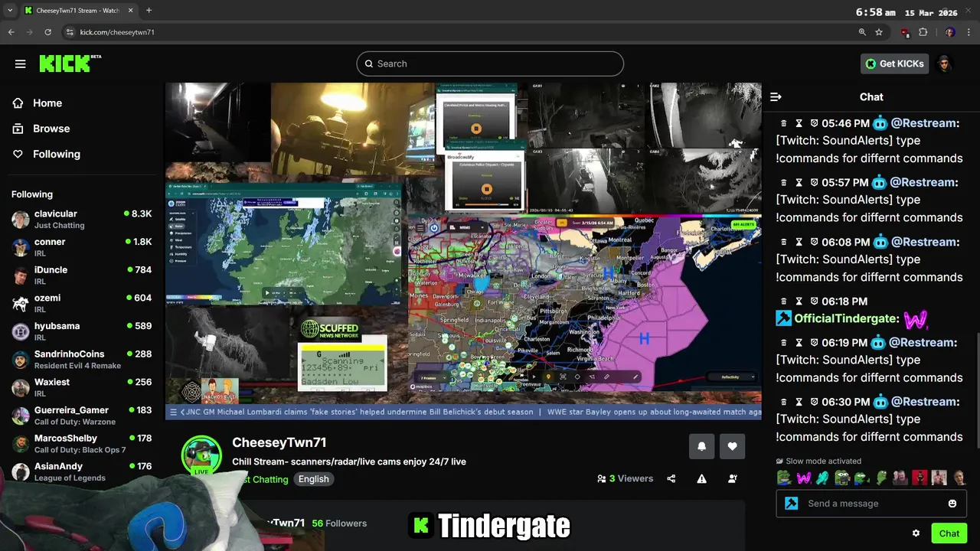
Task: Focus the Search input field
Action: (490, 64)
